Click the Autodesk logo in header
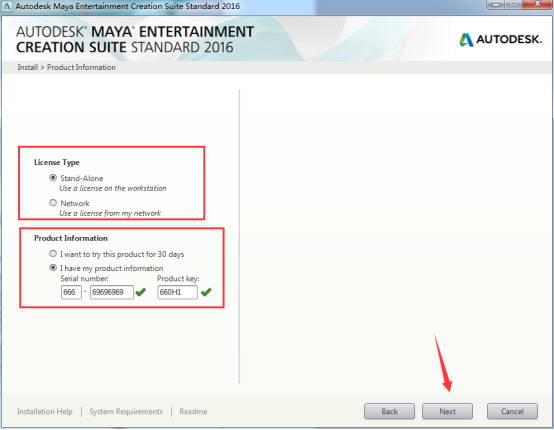The image size is (554, 430). coord(500,40)
